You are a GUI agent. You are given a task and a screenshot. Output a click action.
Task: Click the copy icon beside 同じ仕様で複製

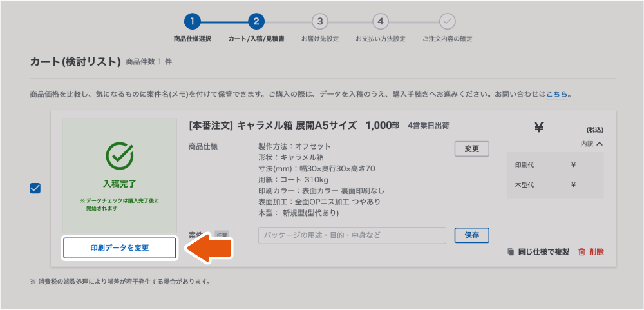tap(511, 252)
